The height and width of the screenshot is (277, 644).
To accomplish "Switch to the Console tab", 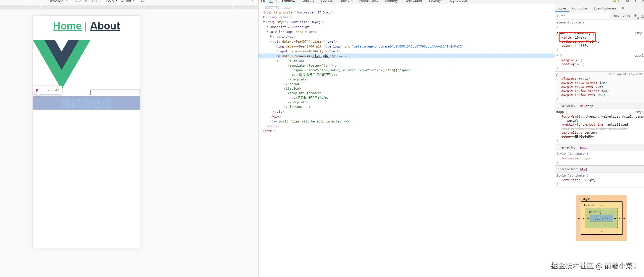I will 308,1.
